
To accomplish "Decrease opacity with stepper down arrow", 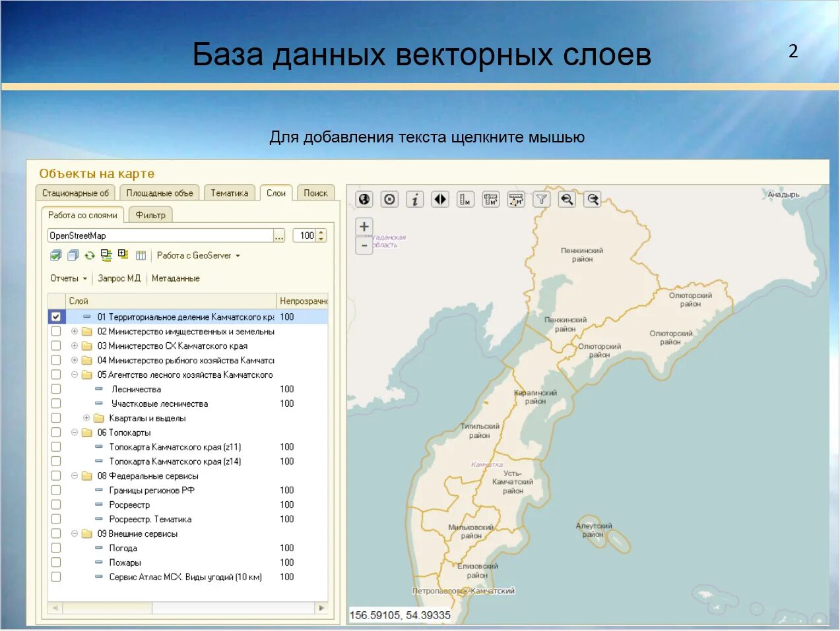I will coord(321,239).
